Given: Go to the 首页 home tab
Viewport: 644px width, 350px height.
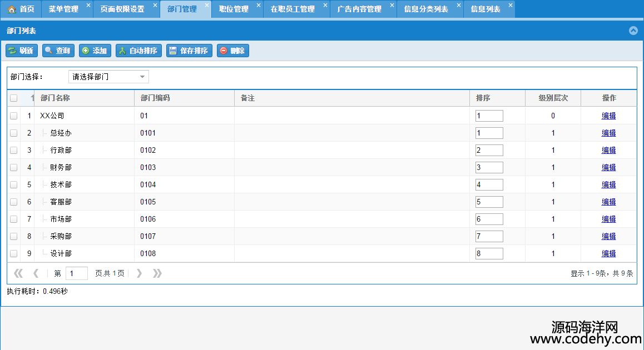Looking at the screenshot, I should coord(21,9).
